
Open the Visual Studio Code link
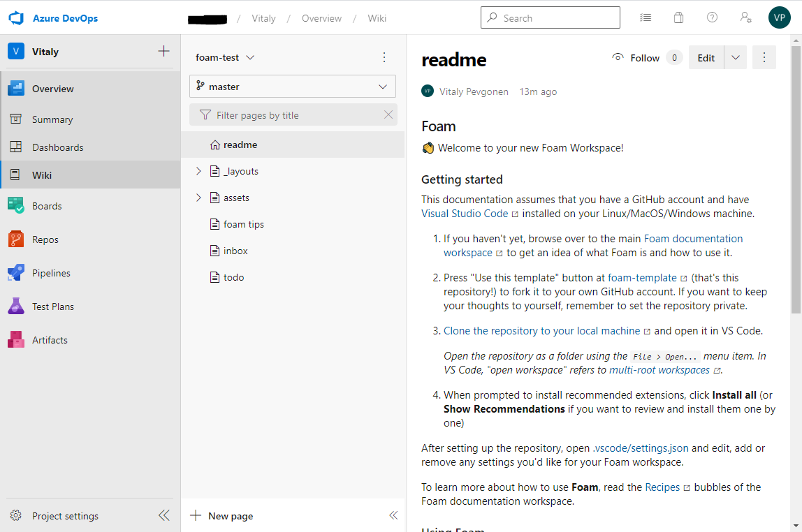click(x=464, y=213)
